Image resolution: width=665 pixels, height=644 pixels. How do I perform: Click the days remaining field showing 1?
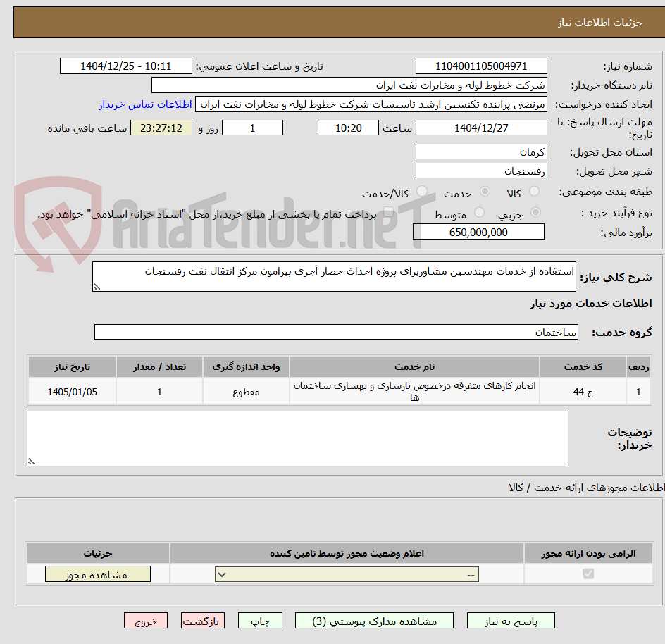[x=252, y=128]
